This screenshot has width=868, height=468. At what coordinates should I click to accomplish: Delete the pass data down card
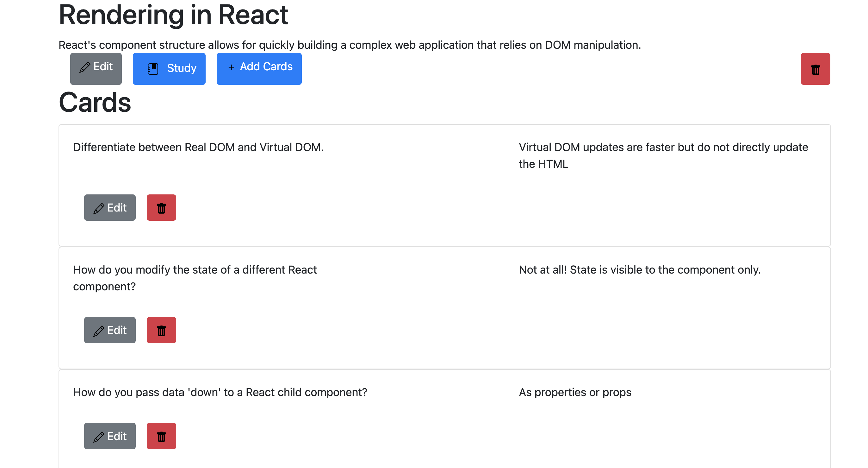coord(161,436)
